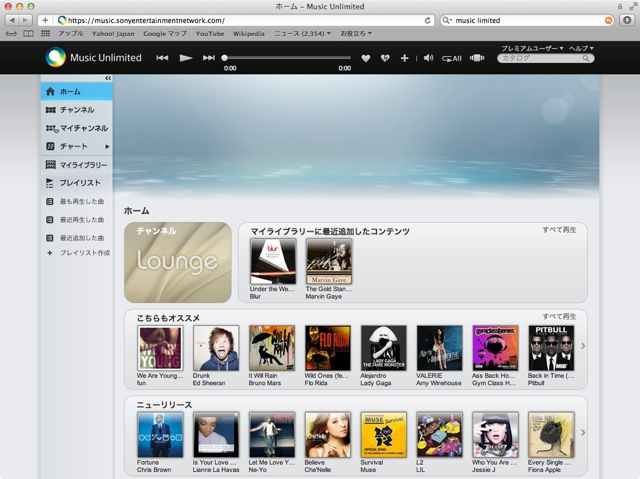
Task: Open the bookmarks book icon
Action: click(28, 33)
